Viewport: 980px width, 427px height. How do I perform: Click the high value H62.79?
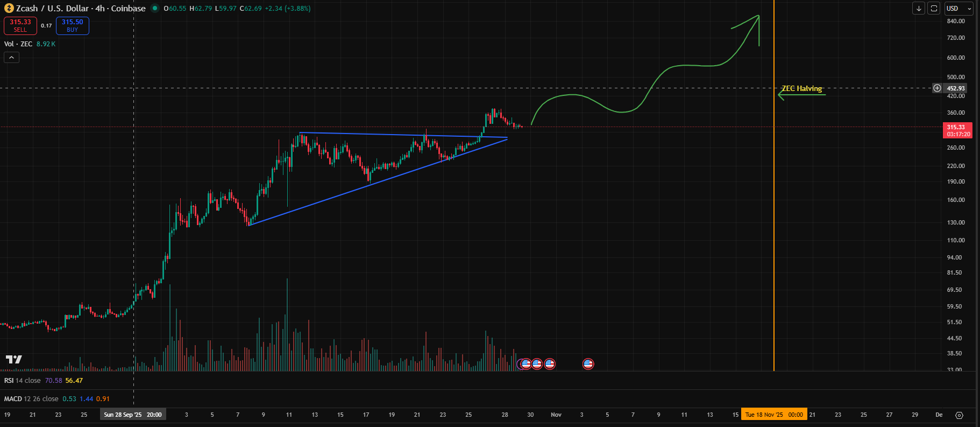pyautogui.click(x=201, y=9)
